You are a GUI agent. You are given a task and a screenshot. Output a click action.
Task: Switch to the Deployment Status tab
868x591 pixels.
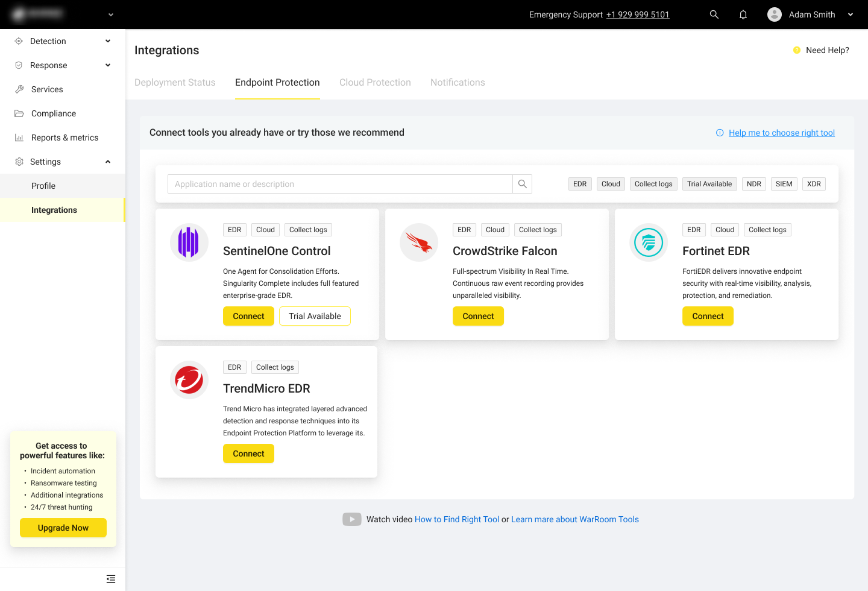tap(175, 83)
